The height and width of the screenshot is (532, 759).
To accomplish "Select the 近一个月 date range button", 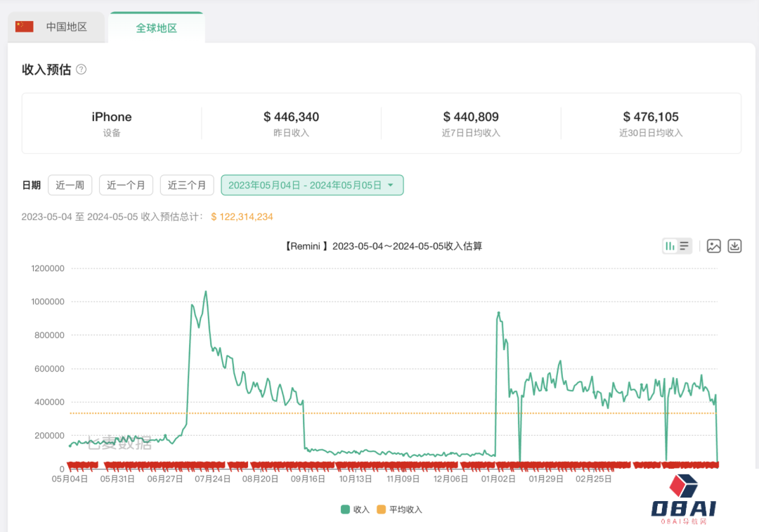I will pyautogui.click(x=126, y=185).
